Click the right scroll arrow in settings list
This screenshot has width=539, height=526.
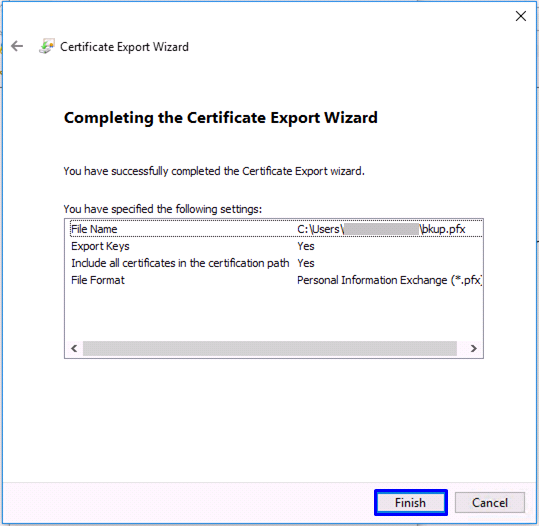point(473,349)
